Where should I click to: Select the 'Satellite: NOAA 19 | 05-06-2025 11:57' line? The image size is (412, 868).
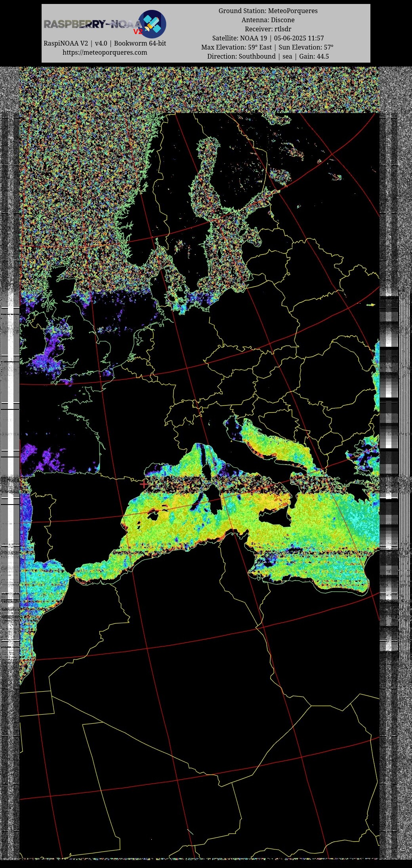point(268,38)
